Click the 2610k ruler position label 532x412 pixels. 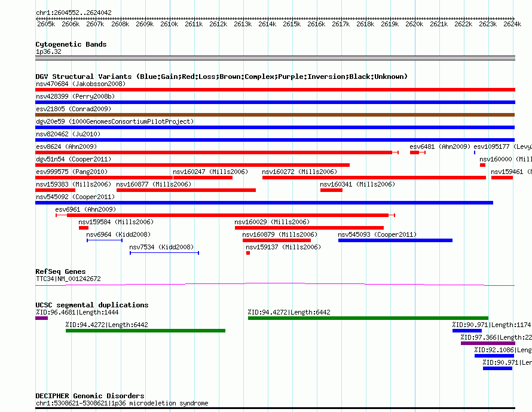[x=169, y=24]
